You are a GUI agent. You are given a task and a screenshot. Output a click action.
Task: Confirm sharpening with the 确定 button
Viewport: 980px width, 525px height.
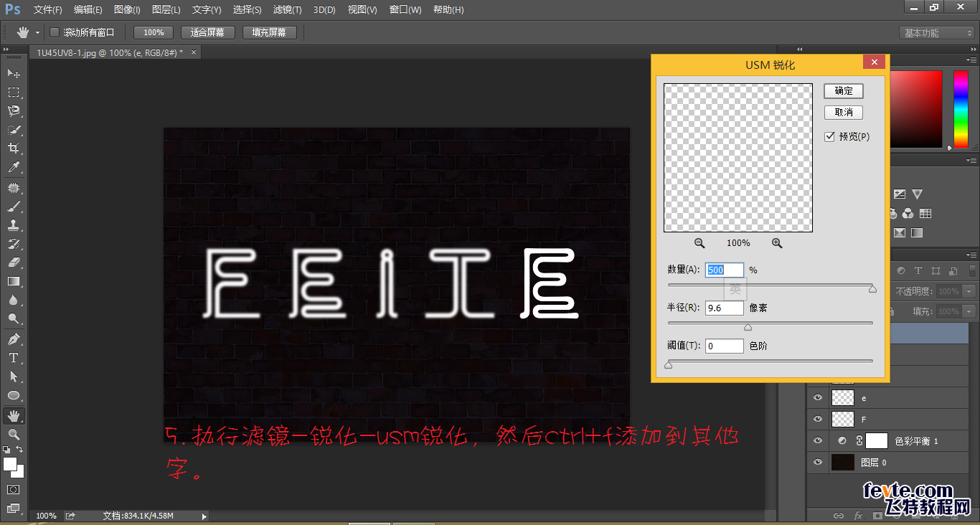tap(843, 90)
